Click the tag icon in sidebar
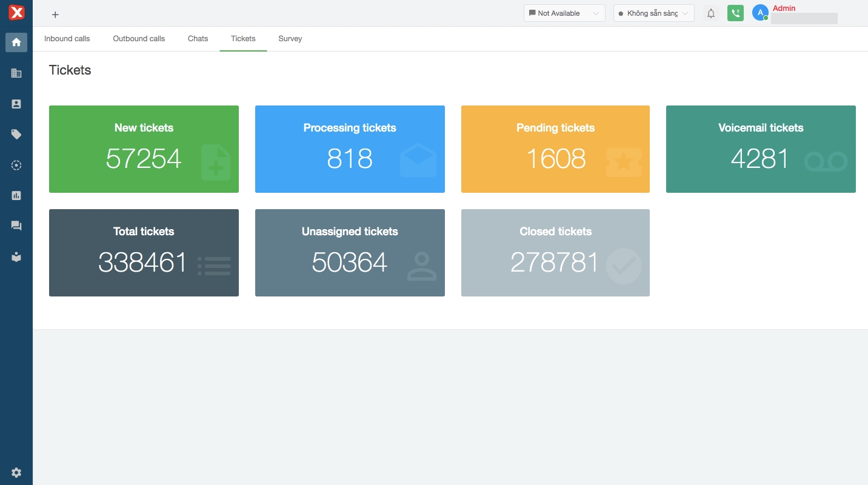This screenshot has width=868, height=485. click(x=16, y=135)
